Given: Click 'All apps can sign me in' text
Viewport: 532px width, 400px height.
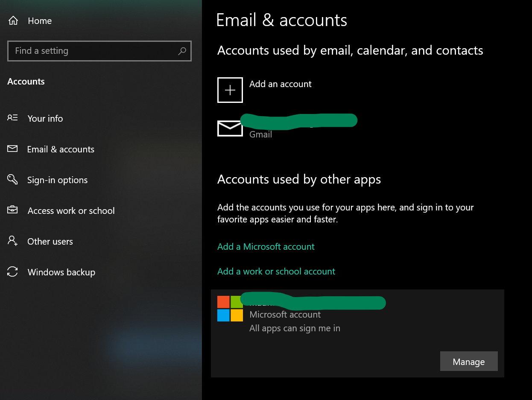Looking at the screenshot, I should [x=295, y=329].
